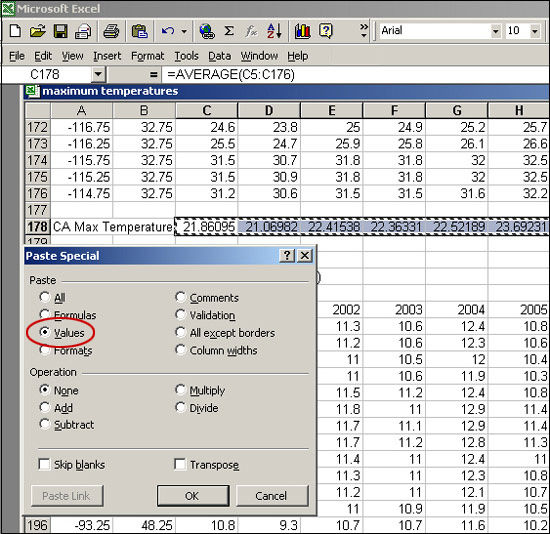Image resolution: width=550 pixels, height=534 pixels.
Task: Open the File menu
Action: click(16, 56)
